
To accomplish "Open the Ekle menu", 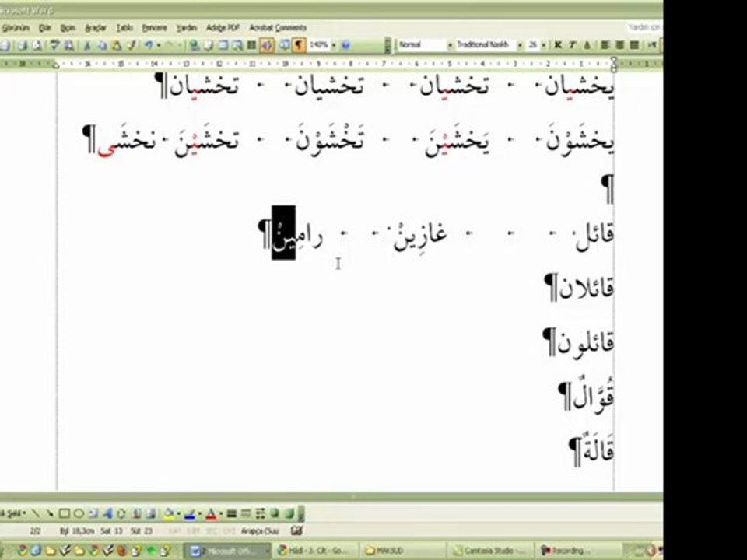I will pos(45,28).
